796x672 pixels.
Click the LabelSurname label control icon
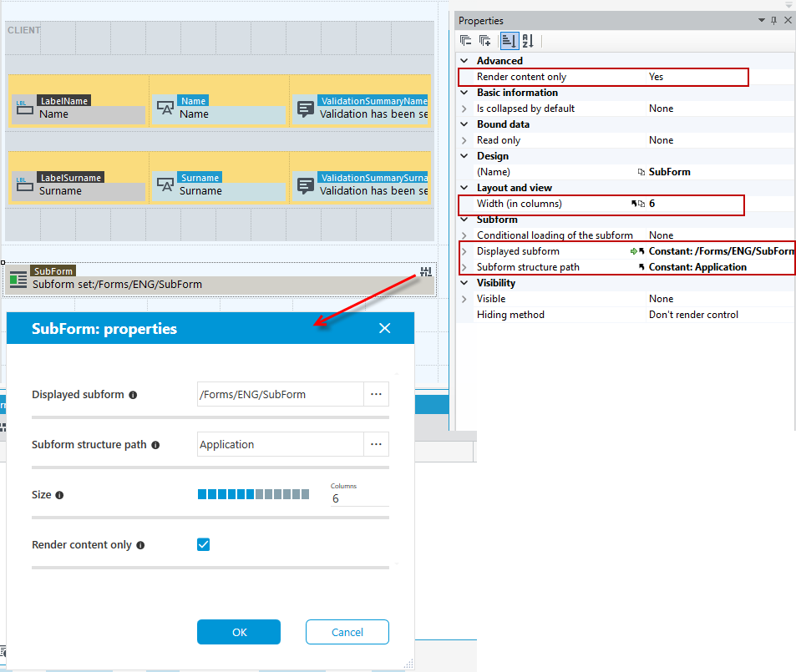[x=25, y=184]
